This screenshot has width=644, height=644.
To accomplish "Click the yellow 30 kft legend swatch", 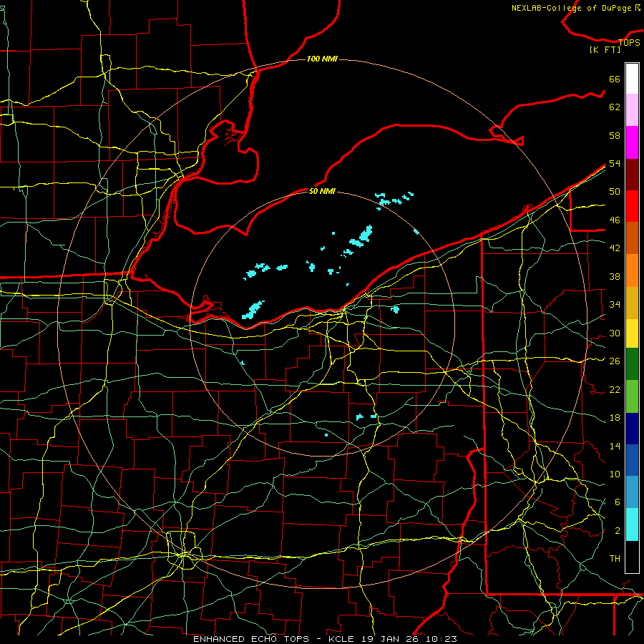I will (632, 333).
